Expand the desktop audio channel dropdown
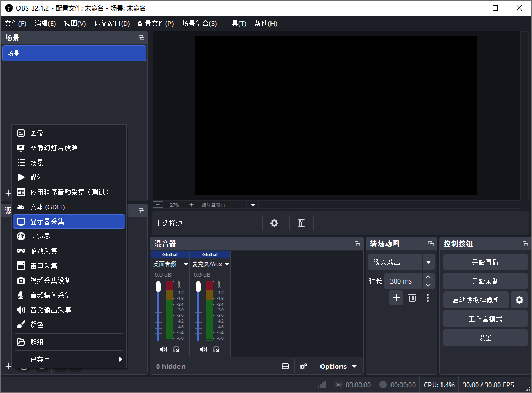This screenshot has width=532, height=393. [x=186, y=264]
